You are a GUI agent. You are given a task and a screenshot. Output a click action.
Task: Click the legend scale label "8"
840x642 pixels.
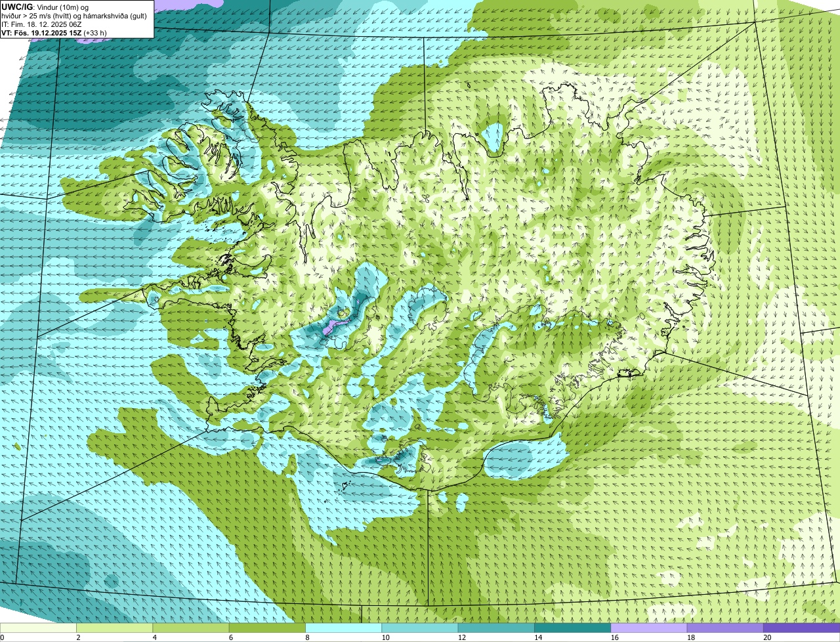click(x=306, y=637)
